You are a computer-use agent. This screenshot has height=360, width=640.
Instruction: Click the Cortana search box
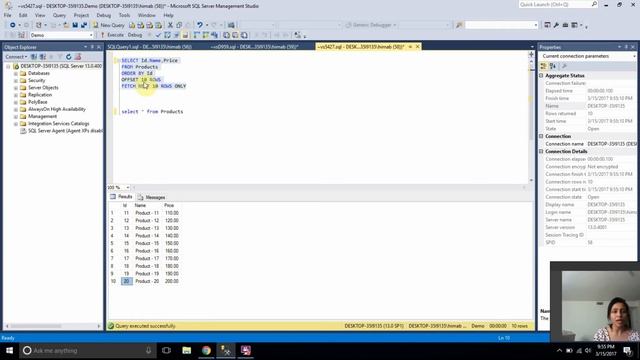88,350
